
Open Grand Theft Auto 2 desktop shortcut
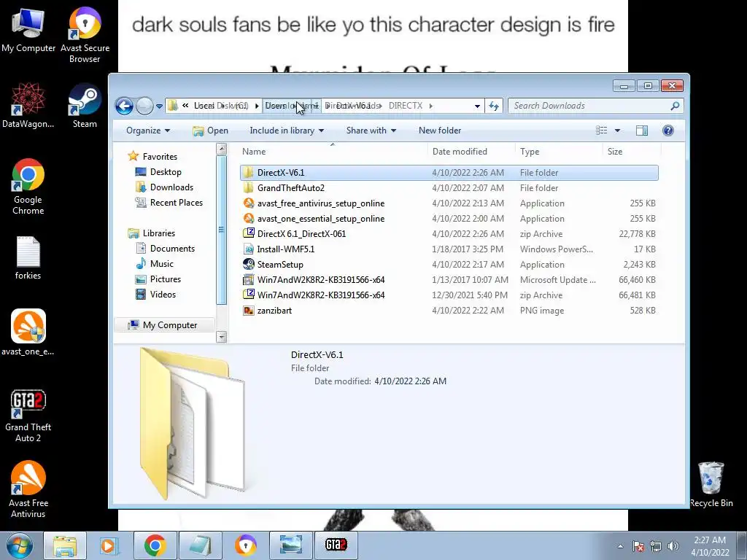(x=28, y=416)
